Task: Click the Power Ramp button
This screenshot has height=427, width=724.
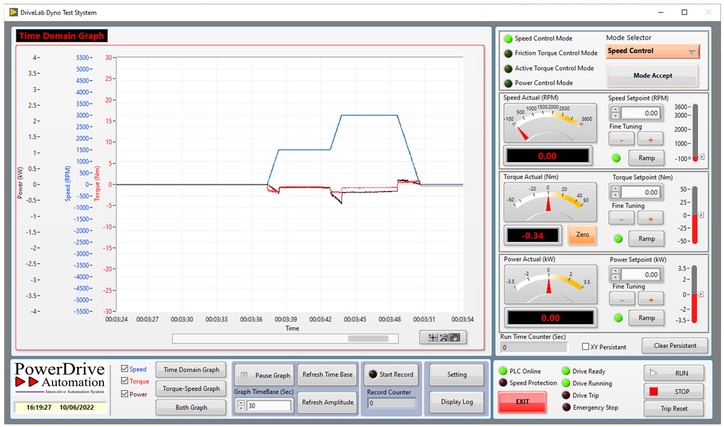Action: point(646,318)
